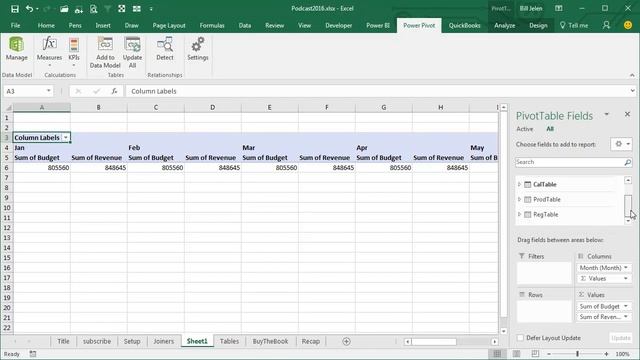Open the KPIs menu

pyautogui.click(x=74, y=51)
